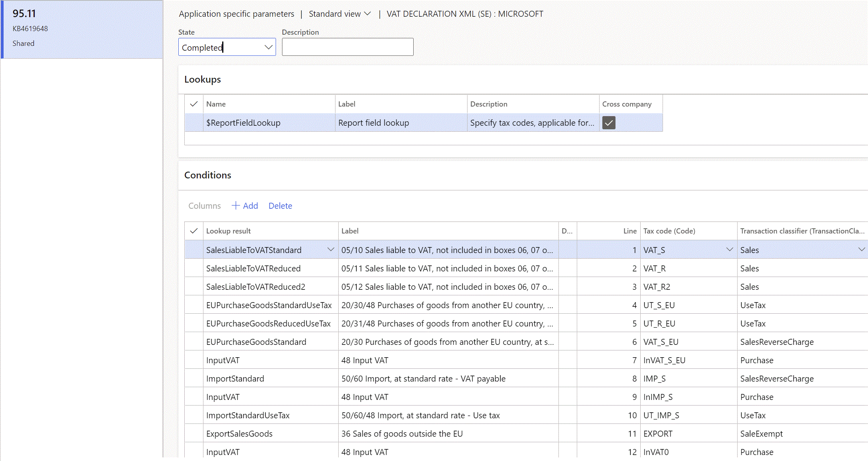868x461 pixels.
Task: Expand the Standard view selector
Action: pyautogui.click(x=339, y=14)
